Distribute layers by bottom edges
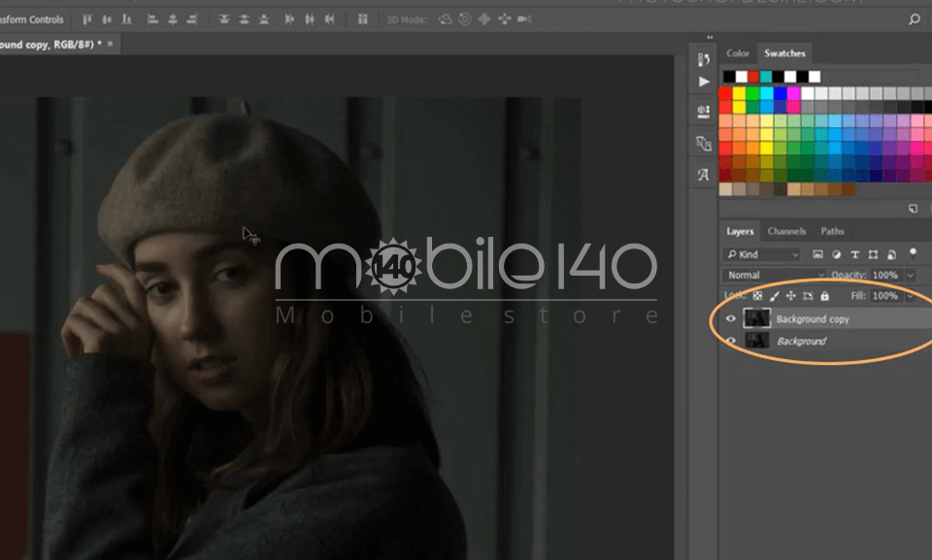932x560 pixels. (264, 19)
